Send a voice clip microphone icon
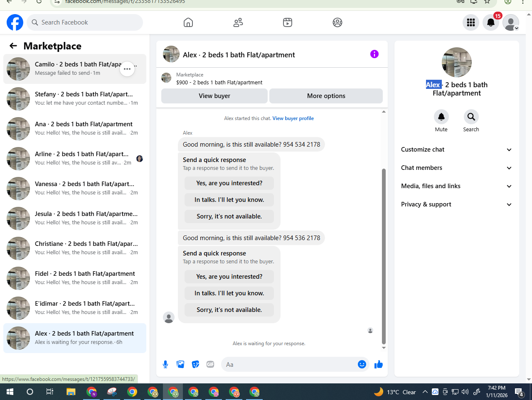Image resolution: width=532 pixels, height=400 pixels. pyautogui.click(x=165, y=364)
